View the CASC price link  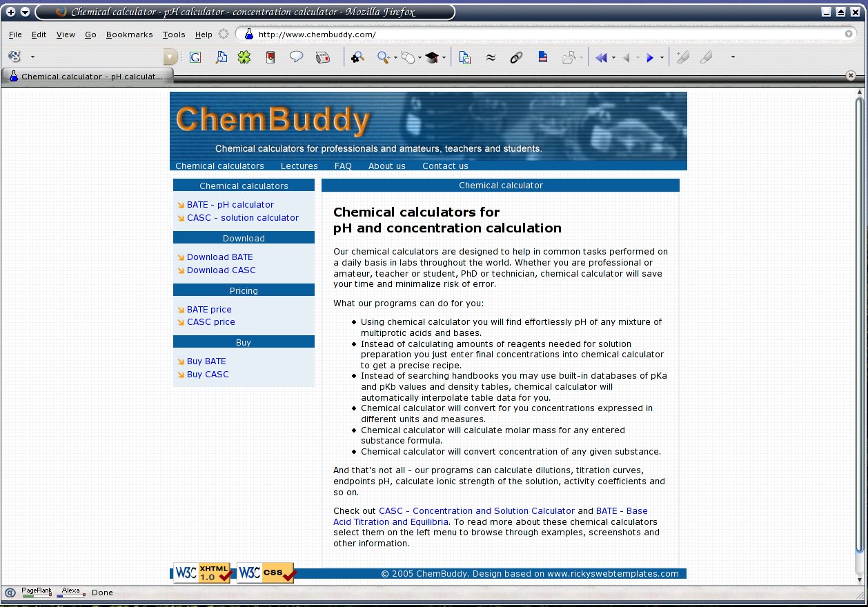[x=211, y=322]
